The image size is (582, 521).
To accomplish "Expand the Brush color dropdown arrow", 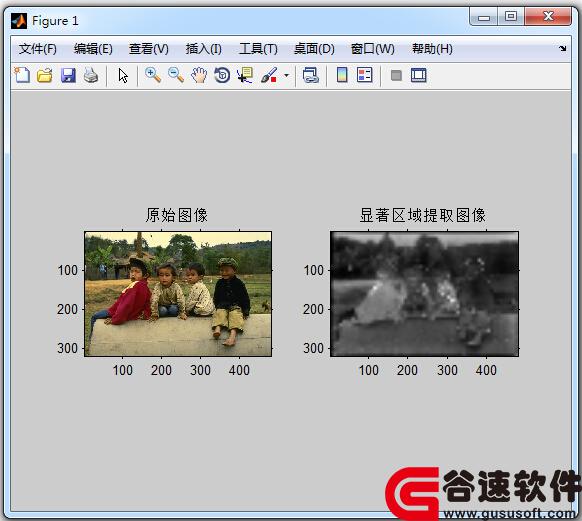I will click(286, 75).
